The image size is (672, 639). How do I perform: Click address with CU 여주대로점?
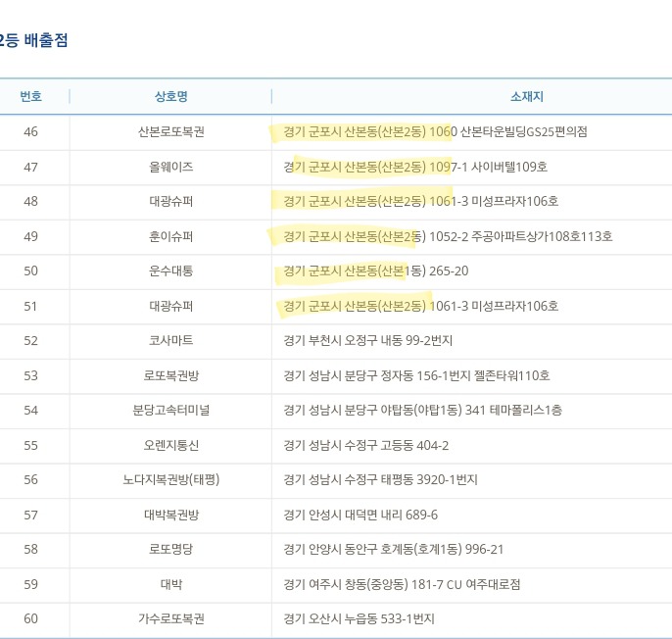click(402, 584)
